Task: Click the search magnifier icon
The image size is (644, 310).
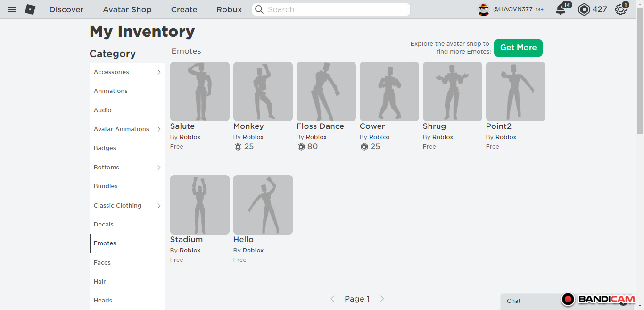Action: 259,9
